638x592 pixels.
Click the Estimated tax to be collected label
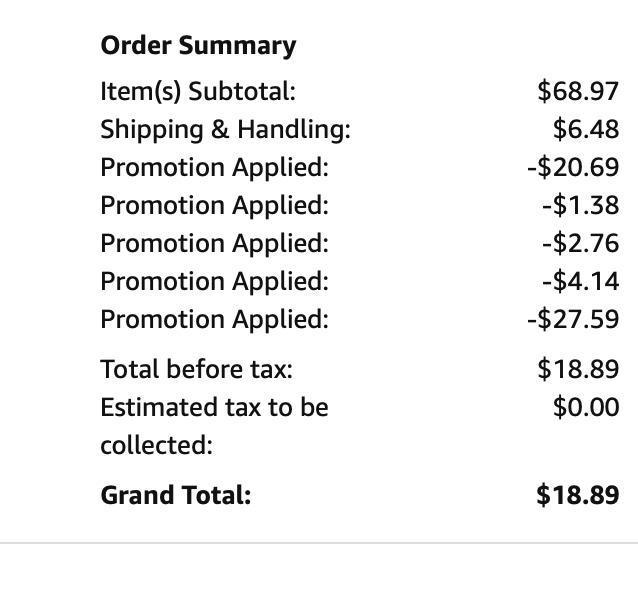[x=214, y=426]
